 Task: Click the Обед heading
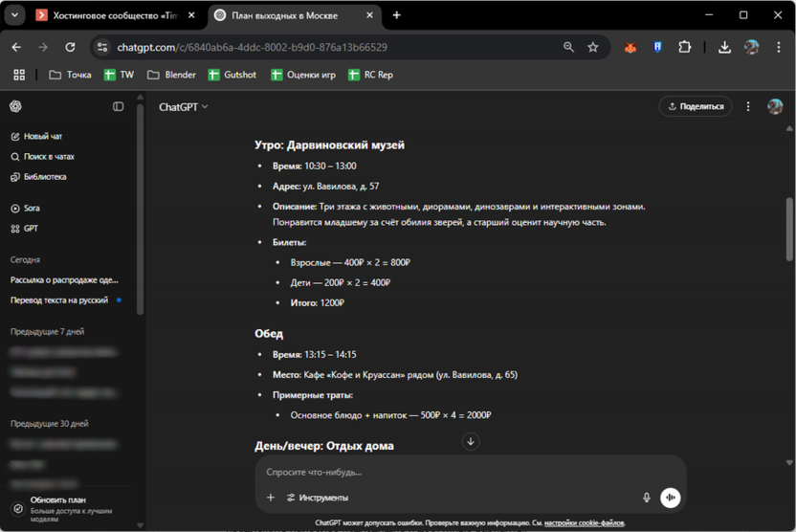[x=269, y=334]
